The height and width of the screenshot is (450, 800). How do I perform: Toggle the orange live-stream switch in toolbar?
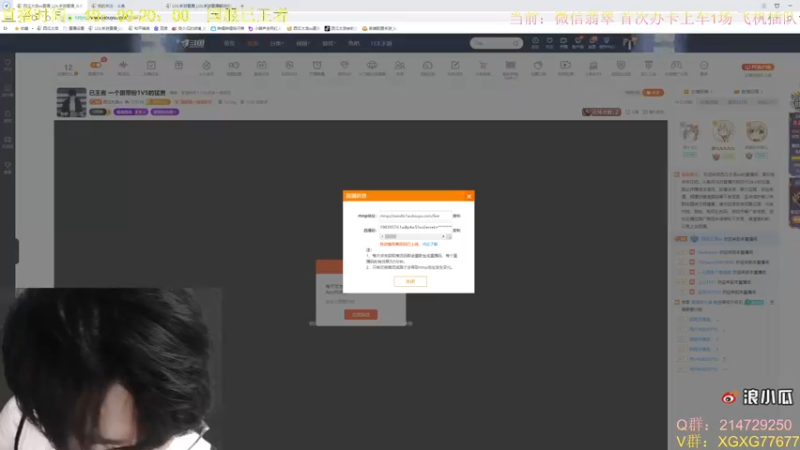(x=95, y=65)
